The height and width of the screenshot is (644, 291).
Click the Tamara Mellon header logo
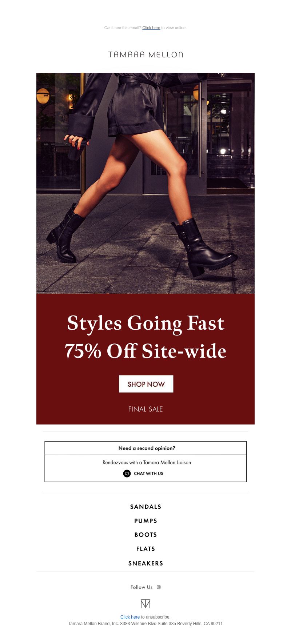pyautogui.click(x=145, y=55)
